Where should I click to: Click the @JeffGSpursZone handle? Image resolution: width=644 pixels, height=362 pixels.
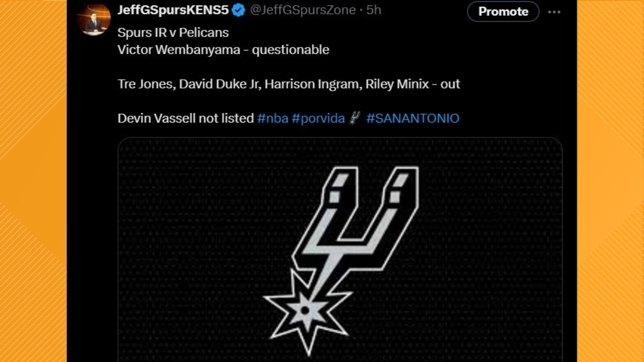303,10
